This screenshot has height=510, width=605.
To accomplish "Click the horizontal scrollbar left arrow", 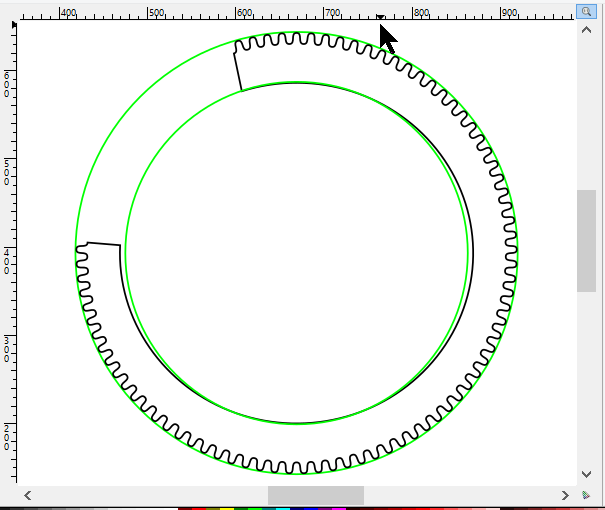I will pos(27,495).
